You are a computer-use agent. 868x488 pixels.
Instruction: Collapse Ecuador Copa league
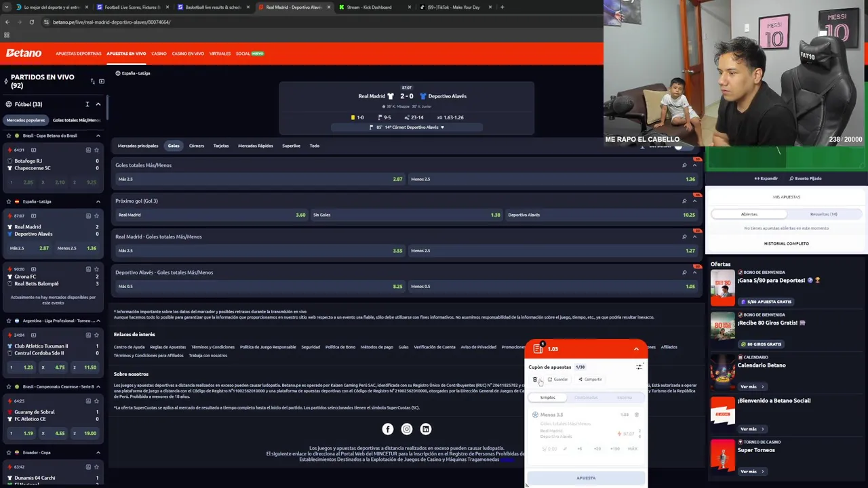(x=98, y=452)
